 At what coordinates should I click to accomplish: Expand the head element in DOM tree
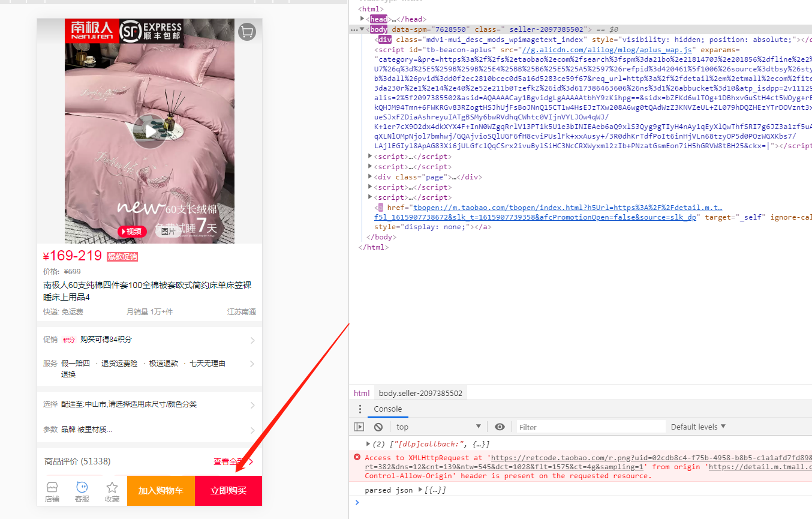(x=362, y=19)
